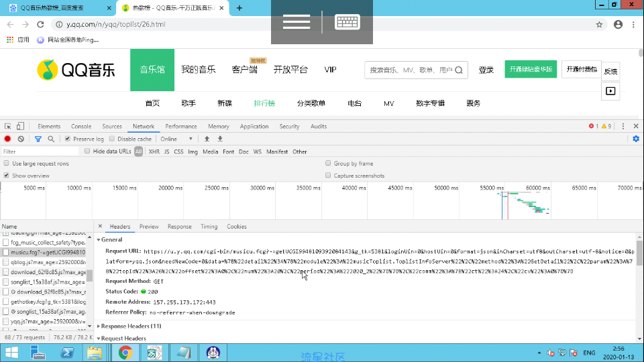Reload the current page
Screen dimensions: 644x362
pyautogui.click(x=40, y=25)
